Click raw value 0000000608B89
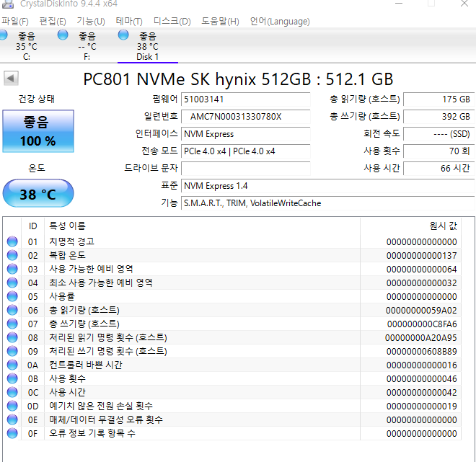476x462 pixels. [422, 352]
